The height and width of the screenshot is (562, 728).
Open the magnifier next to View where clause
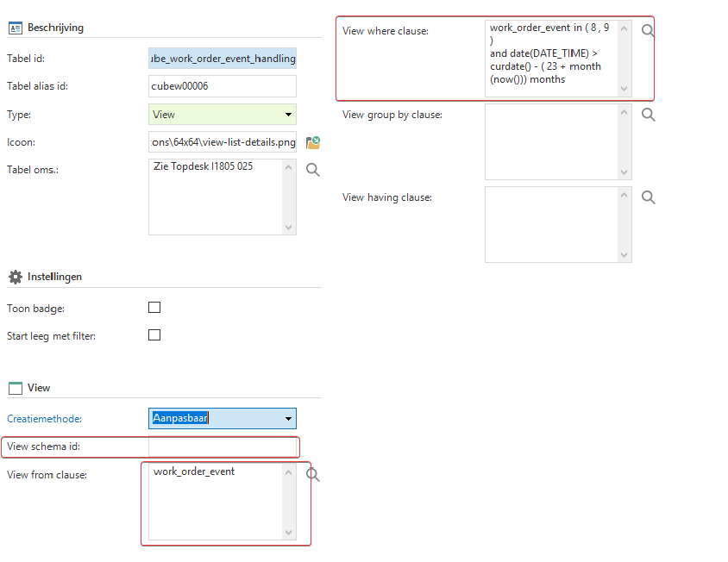coord(648,31)
